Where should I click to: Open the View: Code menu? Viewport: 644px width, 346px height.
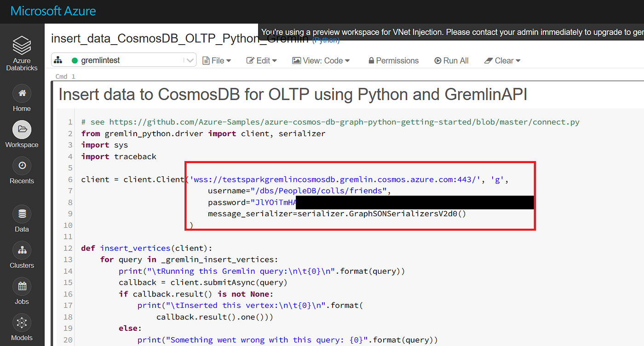pos(321,60)
